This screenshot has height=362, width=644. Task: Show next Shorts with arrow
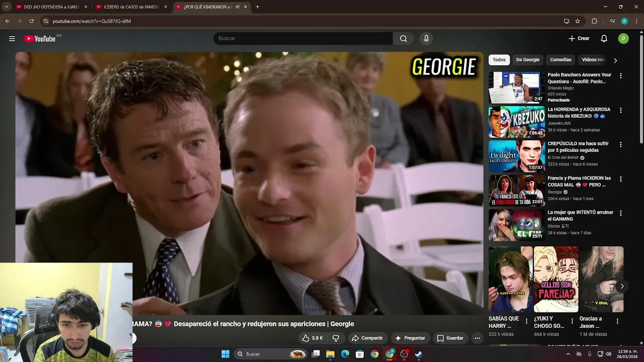click(622, 286)
